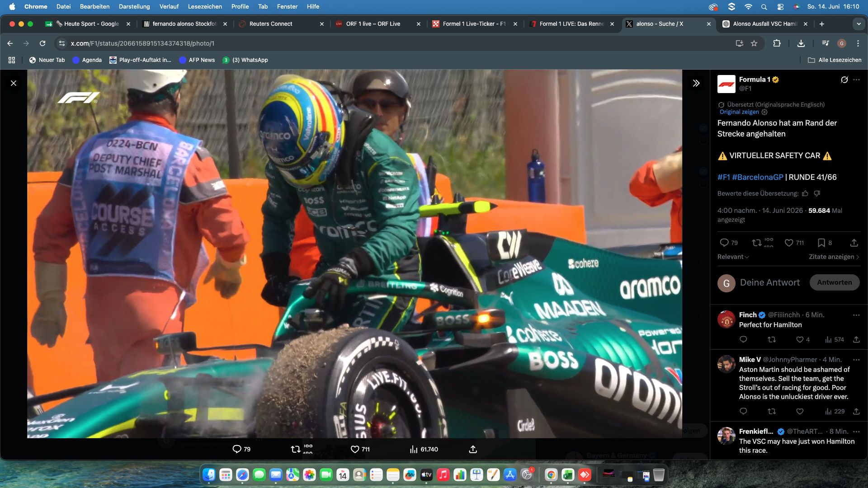Go back to the previous page

point(10,43)
